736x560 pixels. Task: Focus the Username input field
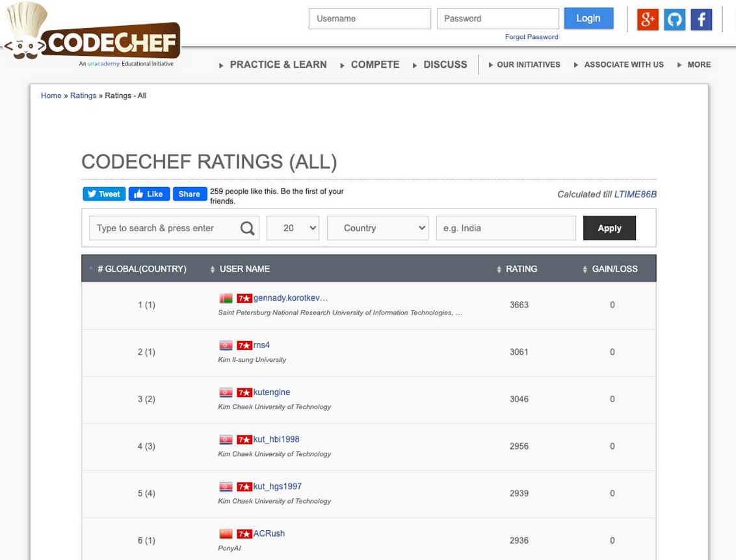point(370,19)
